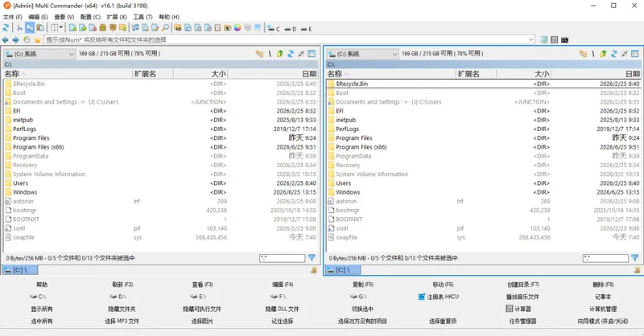The height and width of the screenshot is (336, 644).
Task: Toggle 隐藏文件夹 button
Action: pos(122,309)
